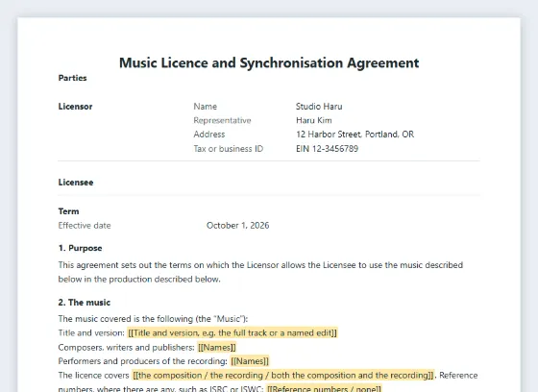Click the Tax or business ID label

coord(229,149)
